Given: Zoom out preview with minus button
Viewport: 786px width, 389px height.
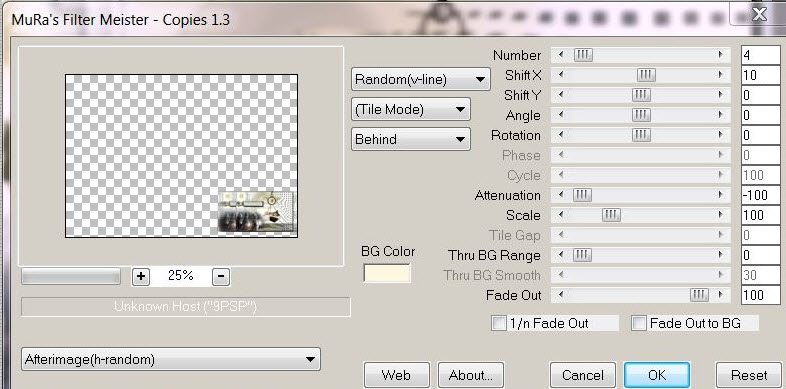Looking at the screenshot, I should point(221,276).
